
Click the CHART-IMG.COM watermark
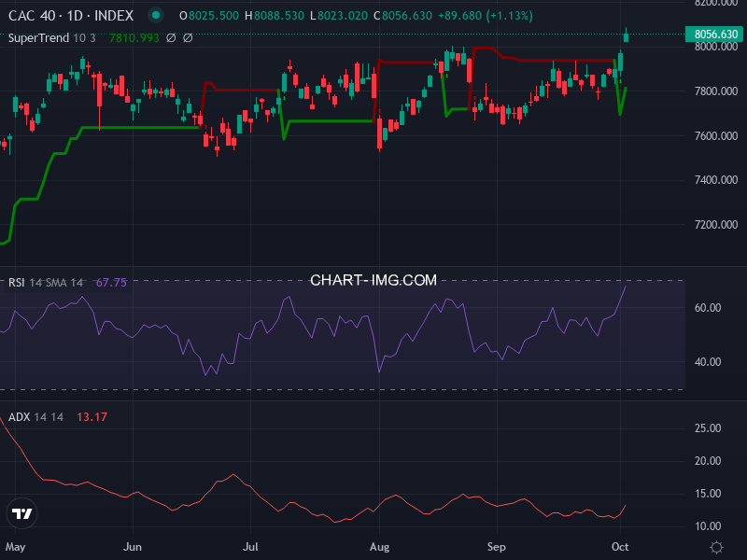click(373, 280)
